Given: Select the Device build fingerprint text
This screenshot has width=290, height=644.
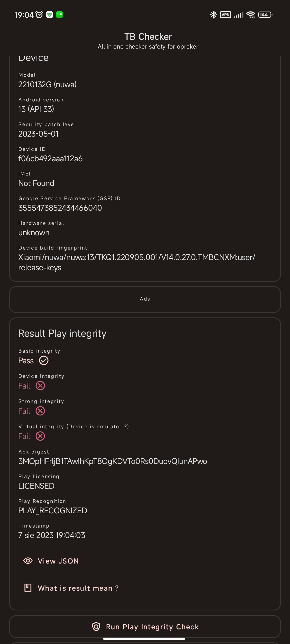Looking at the screenshot, I should click(137, 262).
